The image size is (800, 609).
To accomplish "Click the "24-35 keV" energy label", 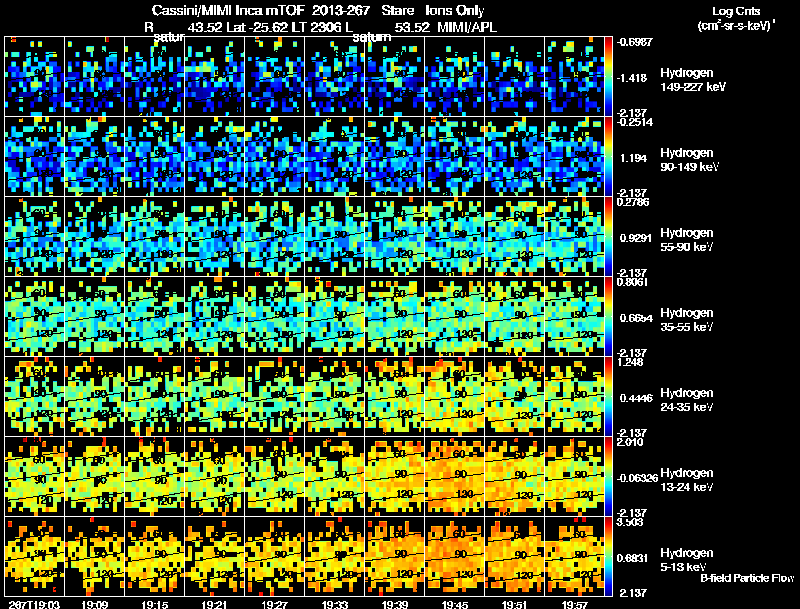I will tap(686, 407).
